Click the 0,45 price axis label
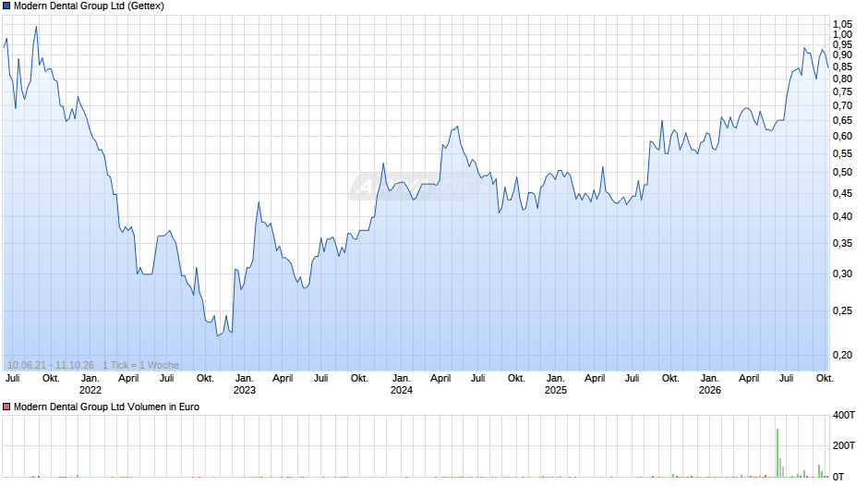 pyautogui.click(x=842, y=193)
